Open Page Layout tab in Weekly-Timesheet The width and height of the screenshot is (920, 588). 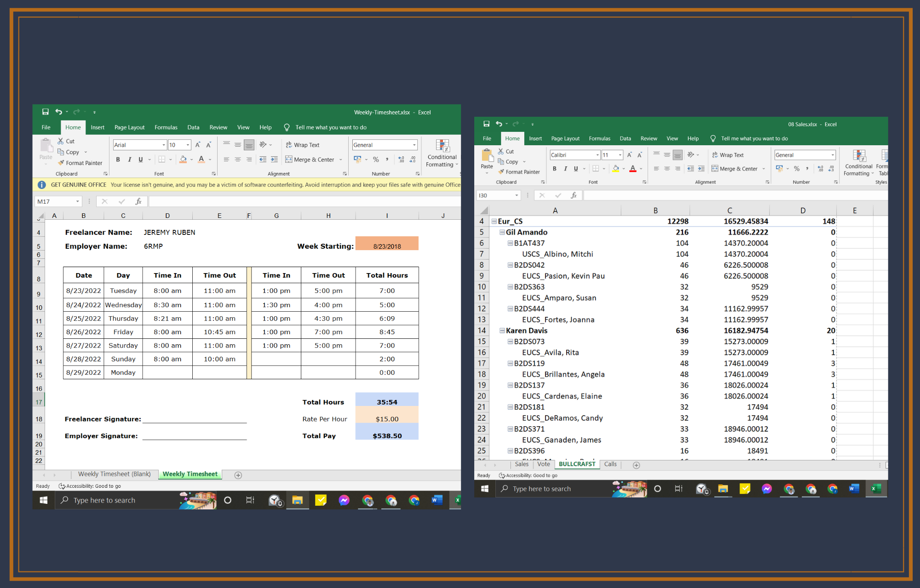[129, 127]
